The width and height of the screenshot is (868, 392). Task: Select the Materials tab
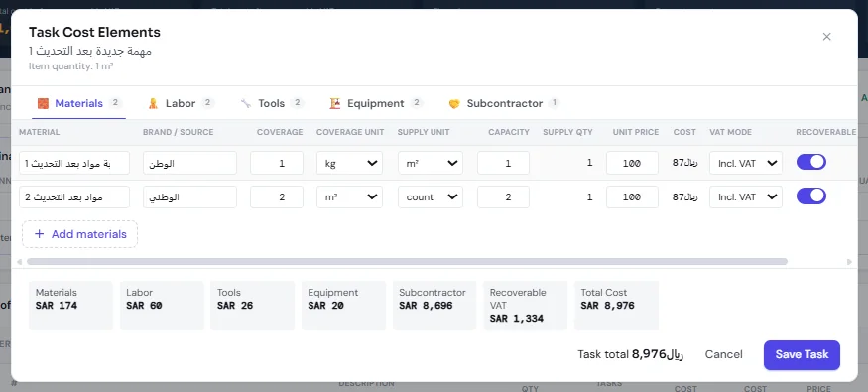coord(79,103)
